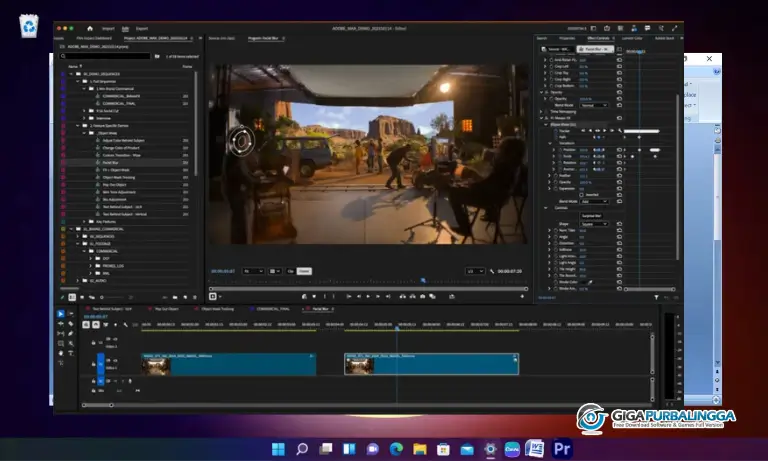Viewport: 768px width, 461px height.
Task: Open the playback resolution 1/2 dropdown
Action: pyautogui.click(x=475, y=271)
